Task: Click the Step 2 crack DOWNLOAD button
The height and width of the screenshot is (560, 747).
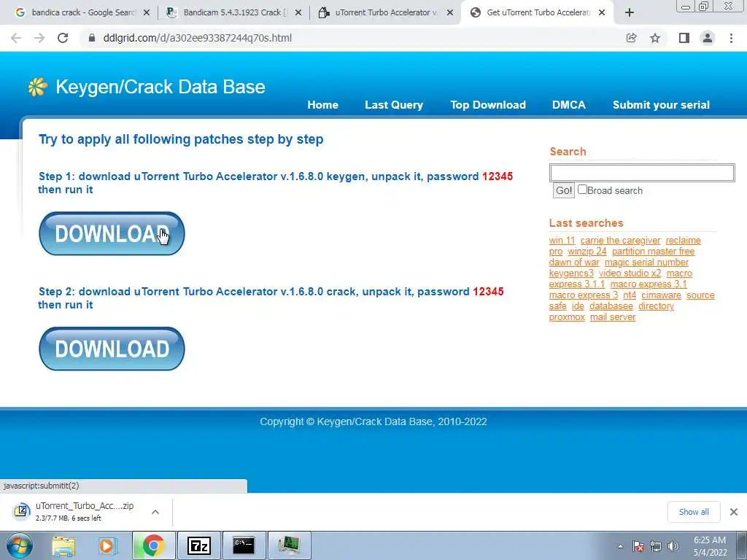Action: (x=112, y=349)
